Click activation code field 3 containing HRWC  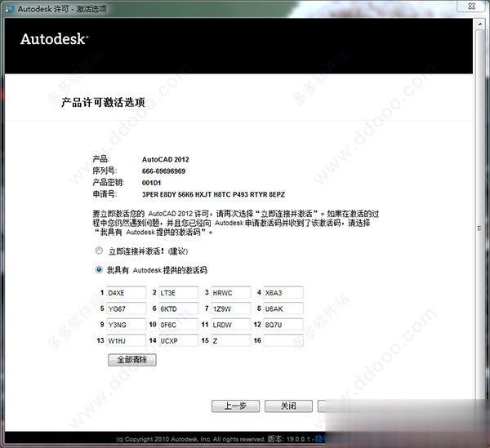tap(231, 292)
